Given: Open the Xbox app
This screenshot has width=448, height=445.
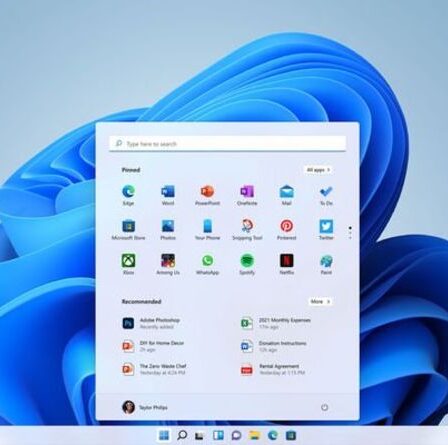Looking at the screenshot, I should 128,264.
